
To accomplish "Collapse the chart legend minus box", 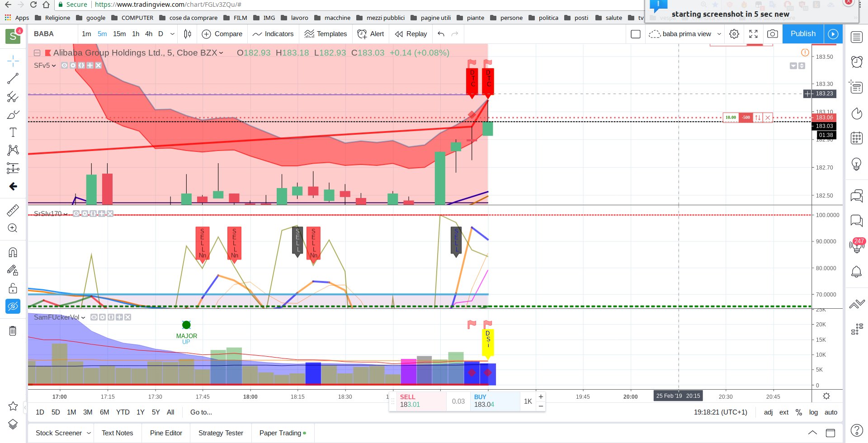I will [x=37, y=53].
